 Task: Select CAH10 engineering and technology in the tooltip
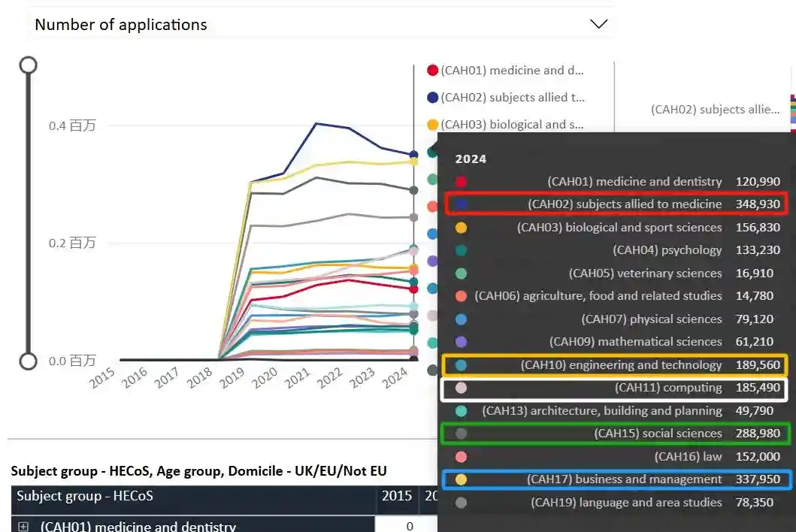[x=615, y=365]
